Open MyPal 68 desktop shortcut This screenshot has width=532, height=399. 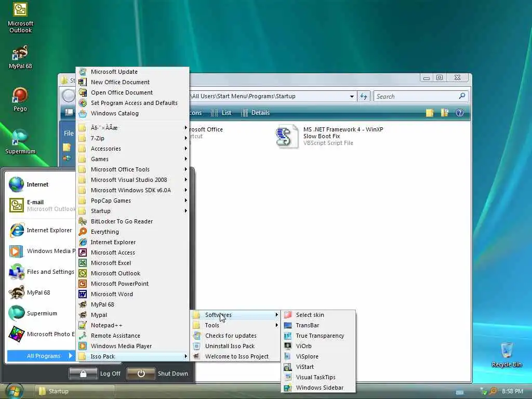pos(20,57)
